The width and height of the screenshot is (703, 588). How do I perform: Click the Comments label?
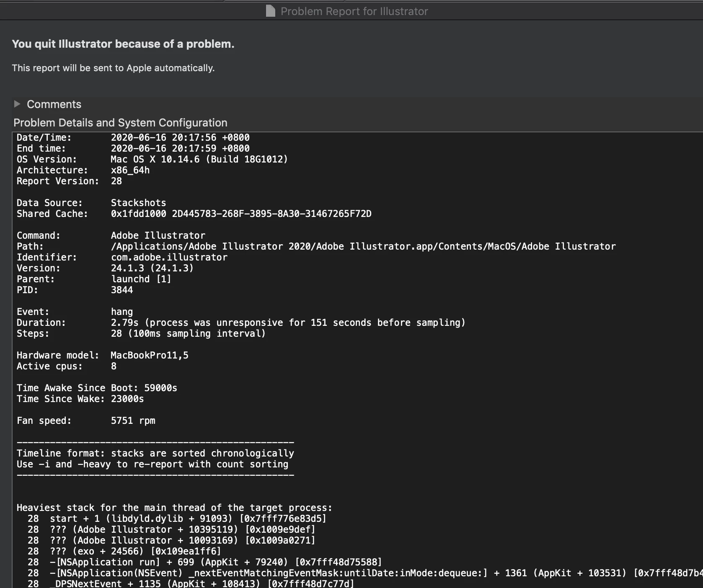point(54,104)
